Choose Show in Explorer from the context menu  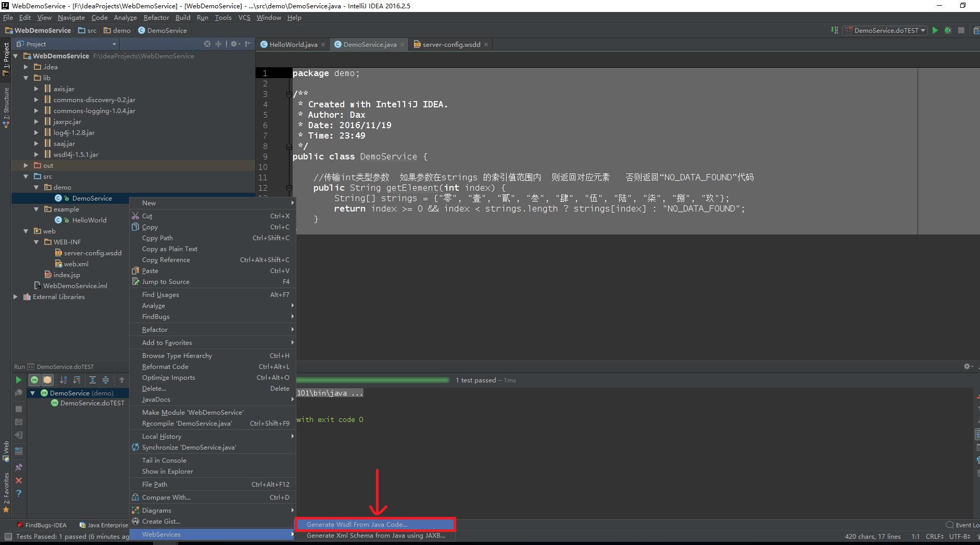click(212, 471)
